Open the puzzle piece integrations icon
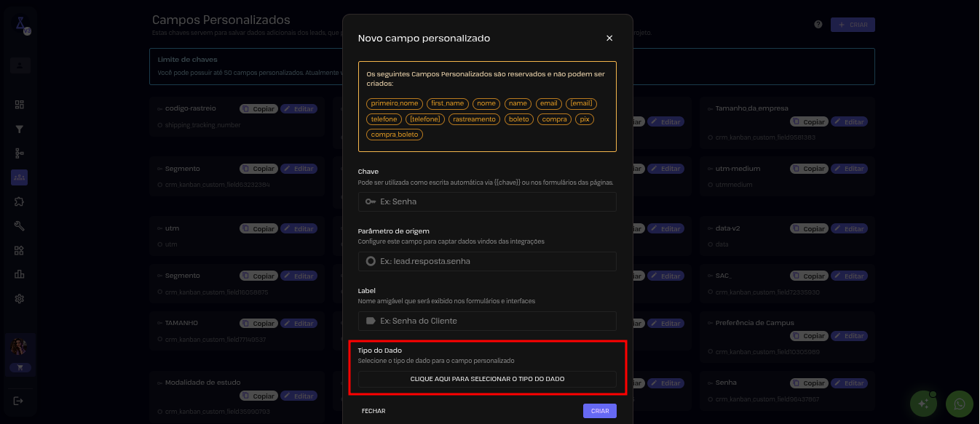980x424 pixels. (20, 201)
